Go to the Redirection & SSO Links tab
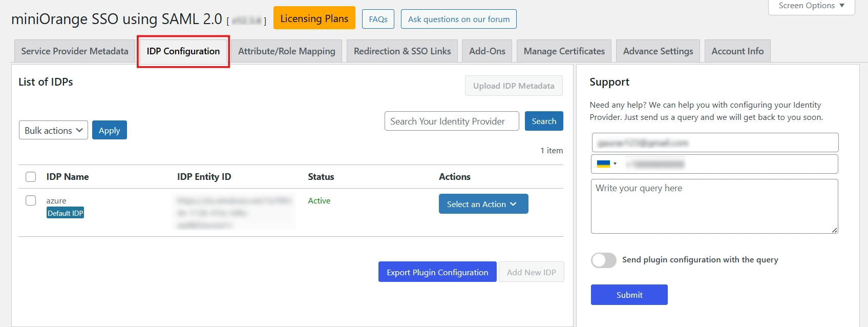The image size is (868, 327). click(x=402, y=51)
